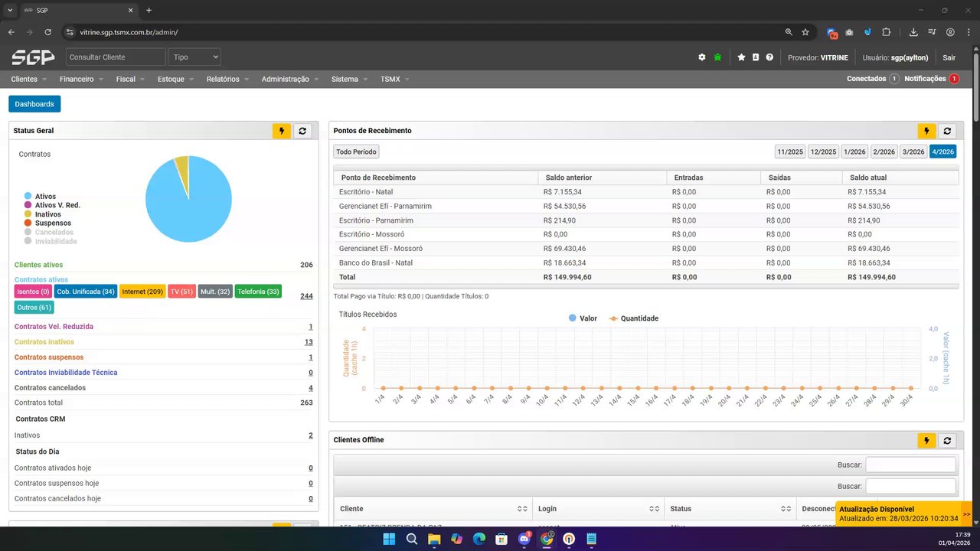Click the Dashboards button
The width and height of the screenshot is (980, 551).
coord(34,104)
